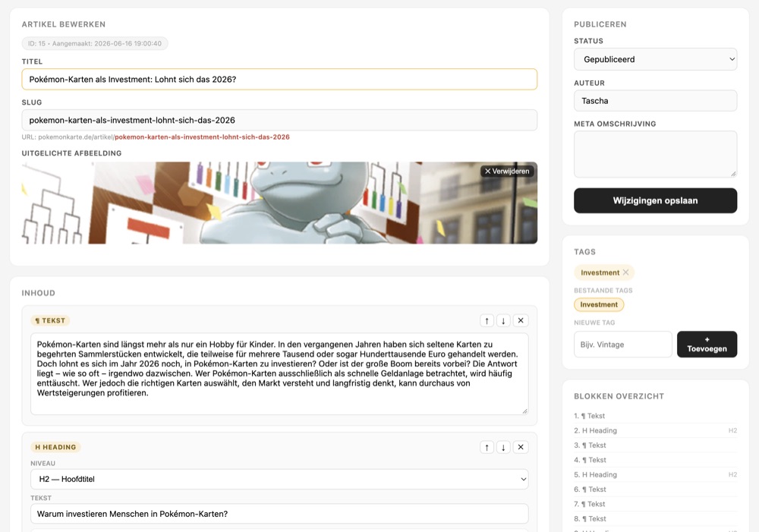Select block 7 Tekst in overview
The image size is (759, 532).
coord(656,504)
